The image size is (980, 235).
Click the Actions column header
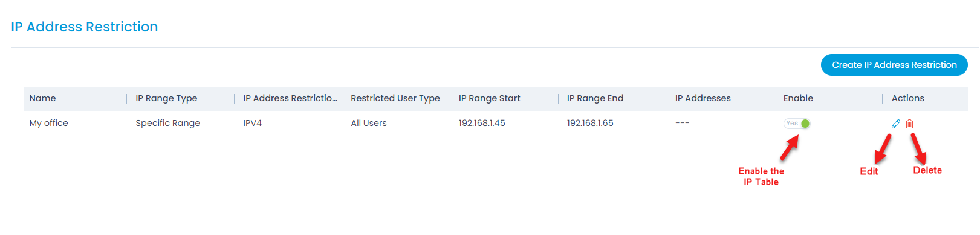(x=907, y=98)
